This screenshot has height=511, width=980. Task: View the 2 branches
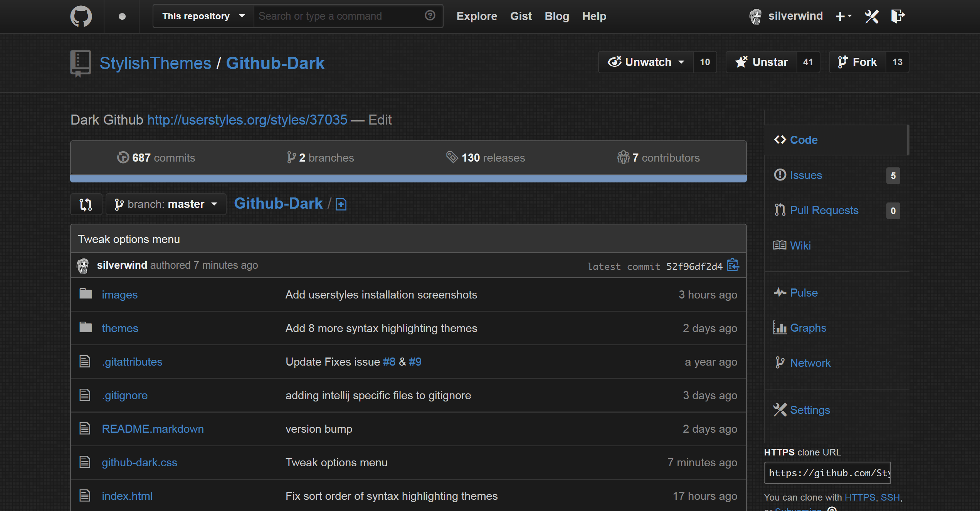pyautogui.click(x=320, y=158)
